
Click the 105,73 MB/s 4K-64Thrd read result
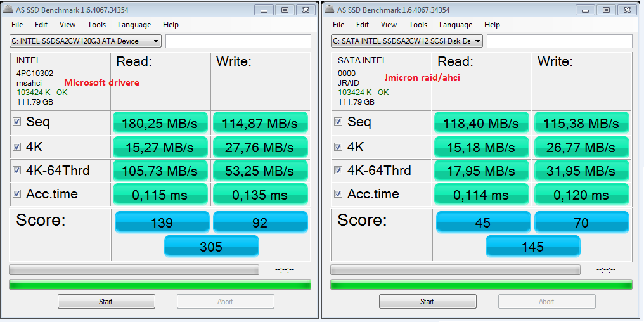pyautogui.click(x=160, y=171)
